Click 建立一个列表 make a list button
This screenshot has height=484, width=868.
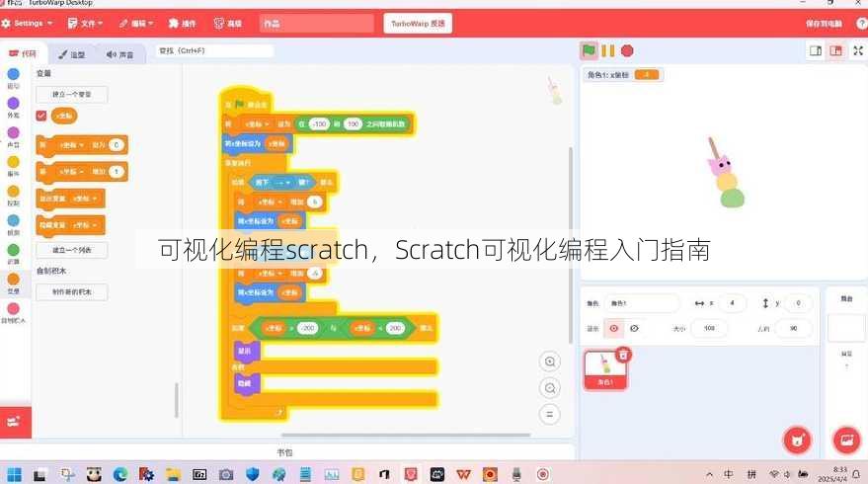coord(72,250)
